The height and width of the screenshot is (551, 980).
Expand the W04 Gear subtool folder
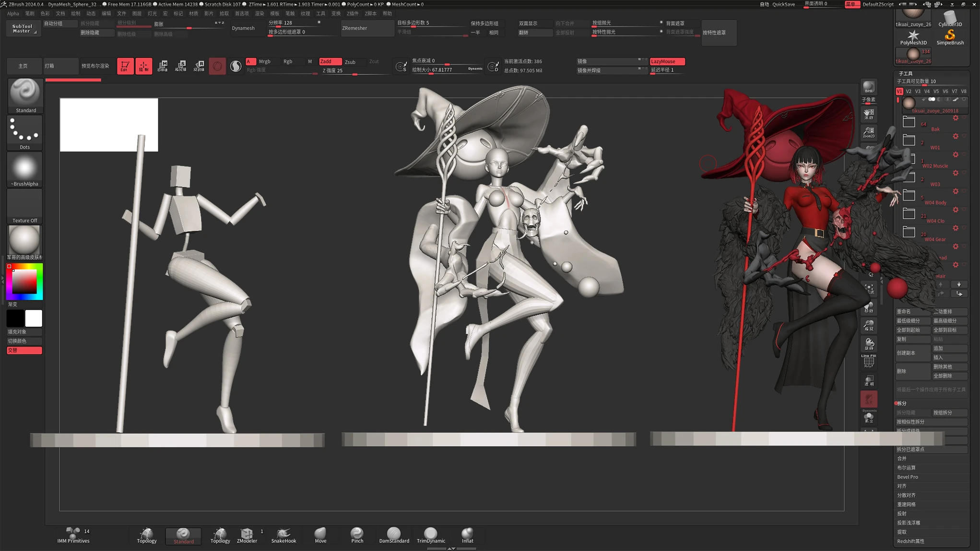coord(909,232)
